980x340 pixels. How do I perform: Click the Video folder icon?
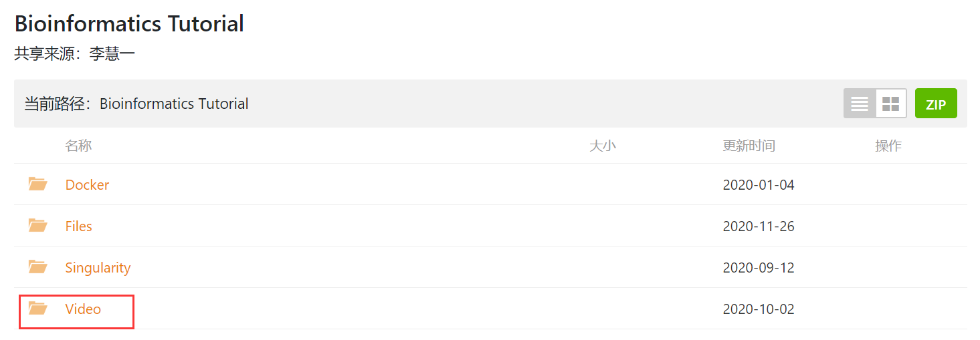tap(37, 309)
